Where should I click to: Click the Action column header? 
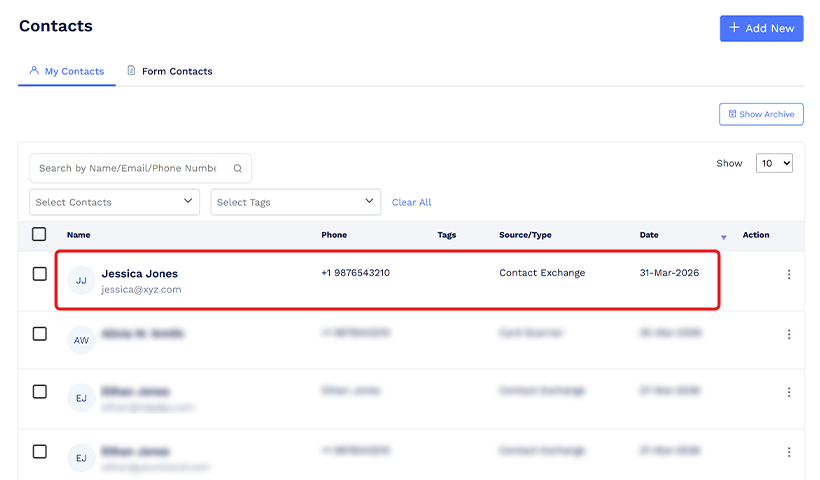(x=756, y=235)
